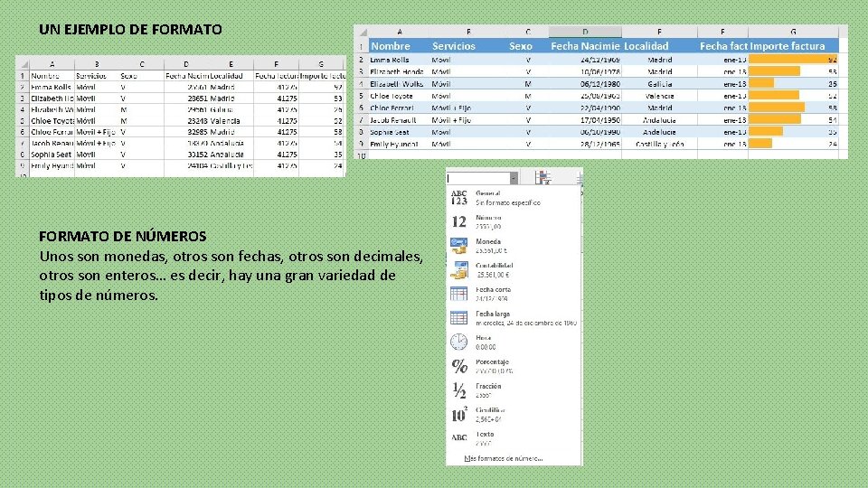Pick the Moneda currency coins icon
This screenshot has width=868, height=488.
pos(459,246)
